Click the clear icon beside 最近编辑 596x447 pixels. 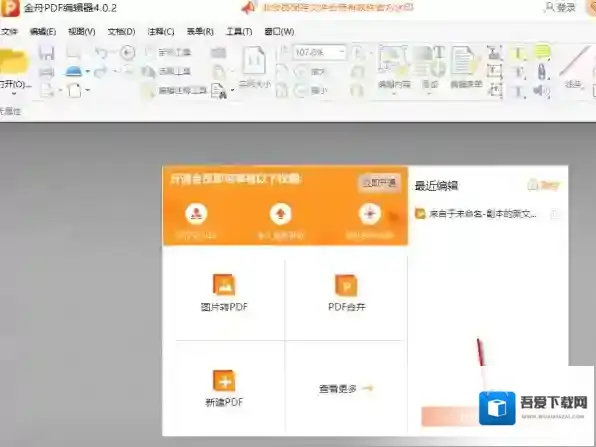point(544,185)
